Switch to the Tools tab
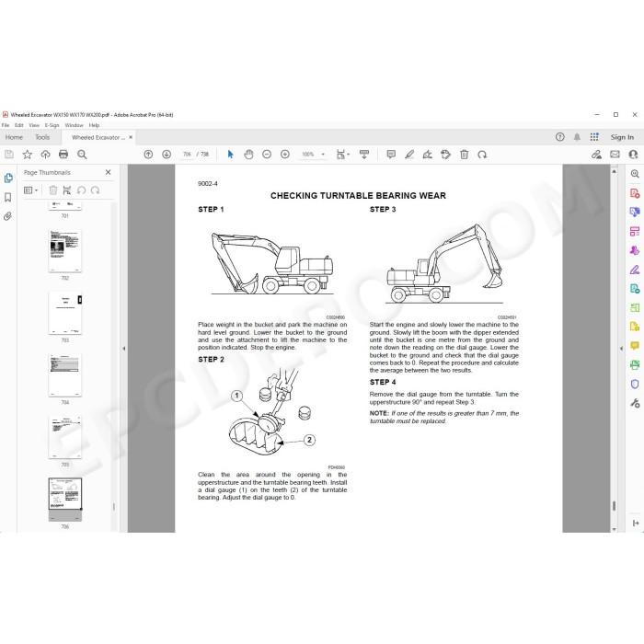Screen dimensions: 644x644 tap(42, 137)
